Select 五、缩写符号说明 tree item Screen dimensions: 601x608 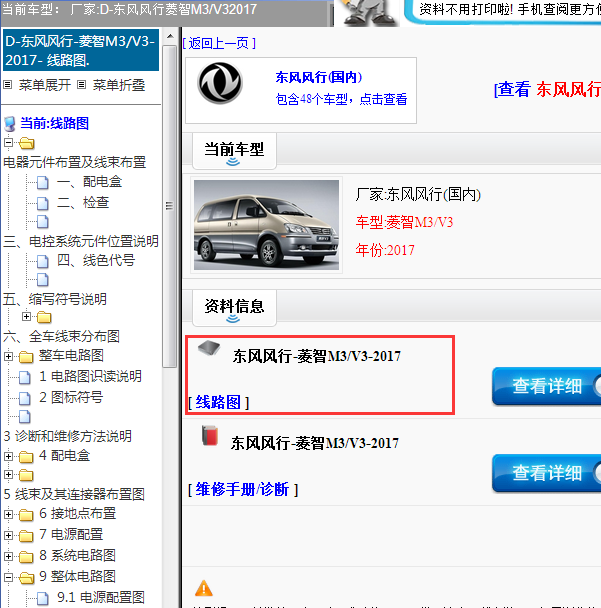point(55,299)
